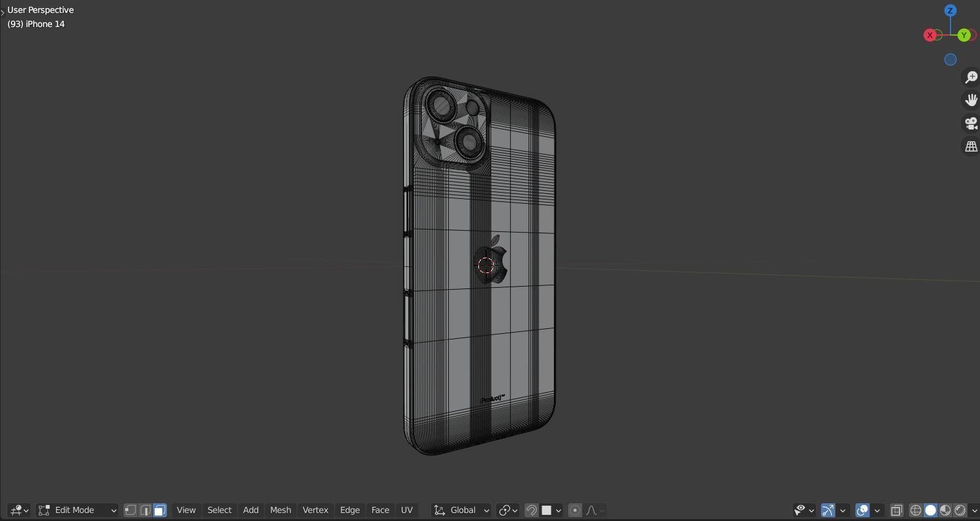Switch to solid shading
This screenshot has width=980, height=521.
pyautogui.click(x=930, y=510)
